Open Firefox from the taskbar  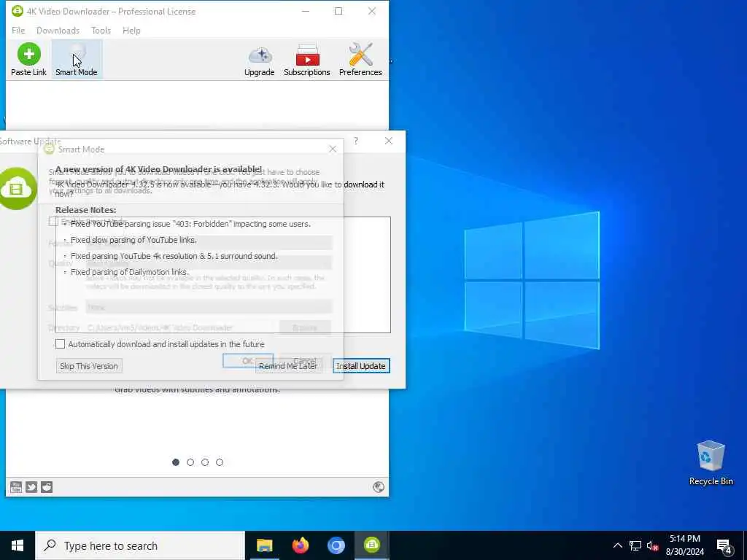[300, 545]
